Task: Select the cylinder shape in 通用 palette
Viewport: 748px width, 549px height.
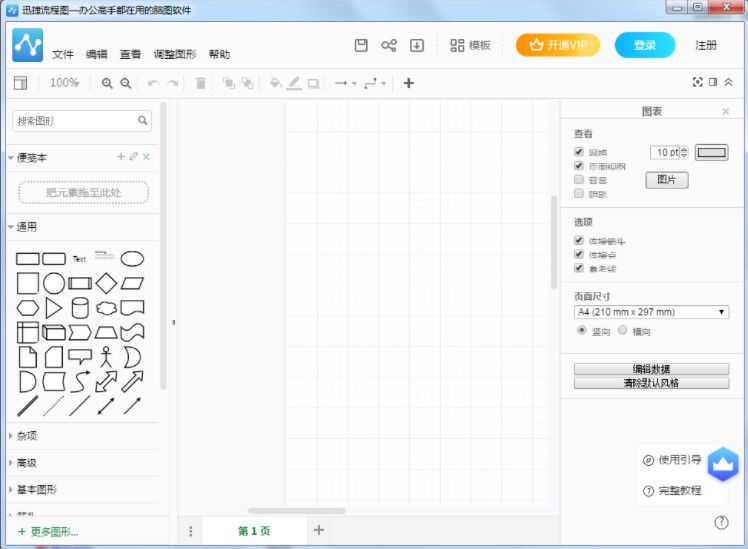Action: coord(80,308)
